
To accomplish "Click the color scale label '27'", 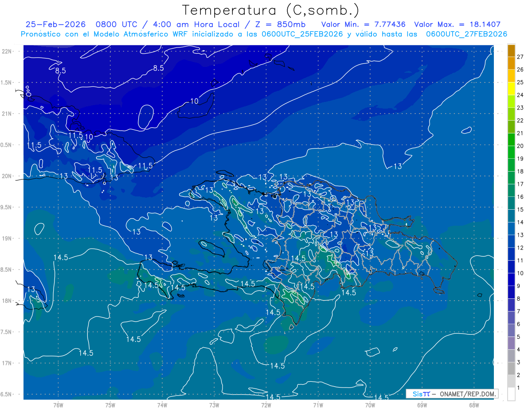I will tap(520, 57).
